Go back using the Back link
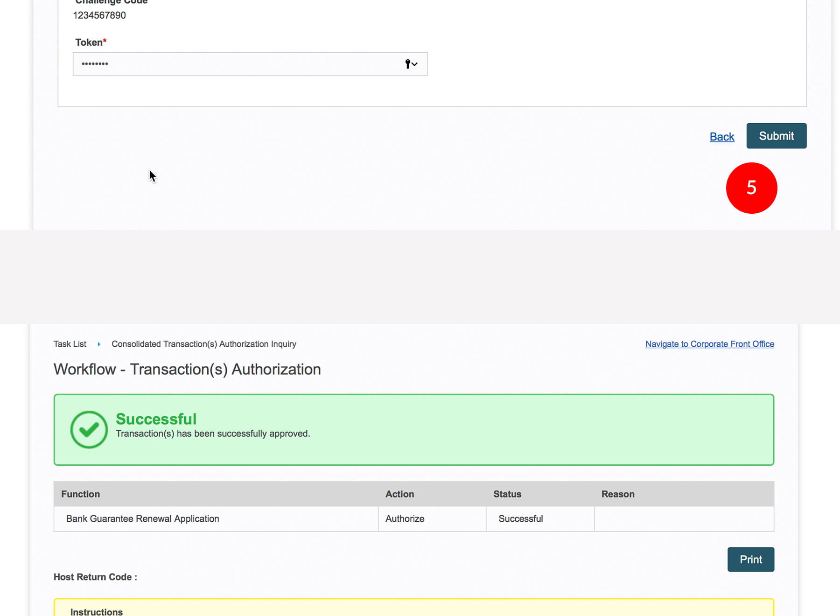This screenshot has height=616, width=840. pyautogui.click(x=721, y=137)
